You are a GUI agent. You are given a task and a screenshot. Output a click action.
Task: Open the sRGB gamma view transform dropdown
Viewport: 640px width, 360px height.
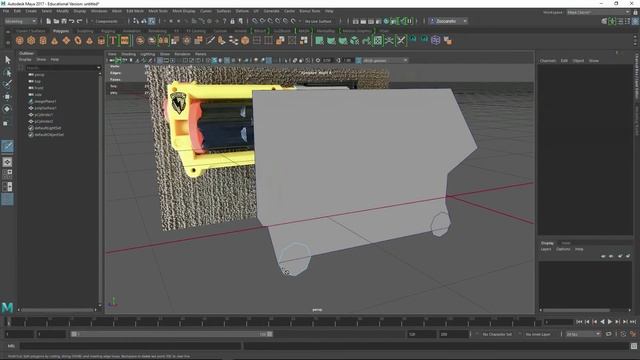pos(385,60)
